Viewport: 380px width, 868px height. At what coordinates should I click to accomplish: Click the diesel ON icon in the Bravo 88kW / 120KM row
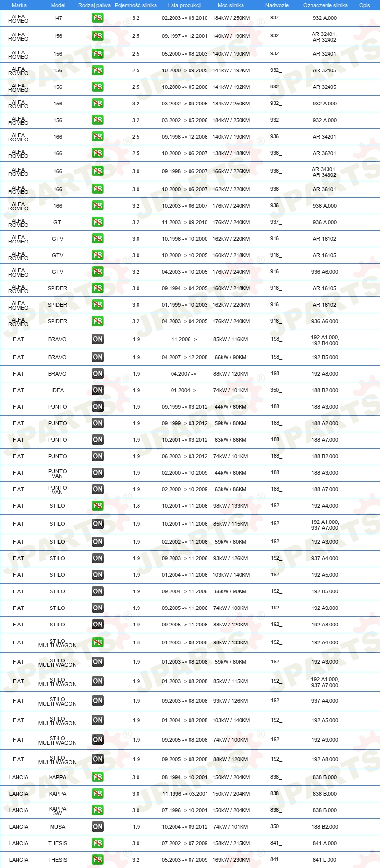(98, 374)
